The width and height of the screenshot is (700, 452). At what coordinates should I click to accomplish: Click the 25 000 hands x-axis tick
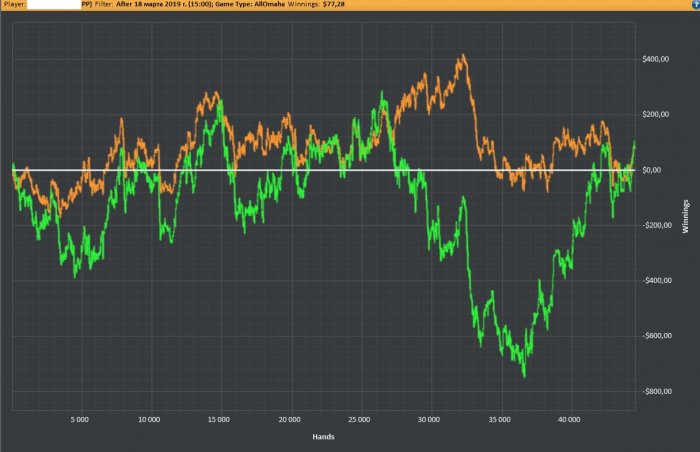(359, 420)
